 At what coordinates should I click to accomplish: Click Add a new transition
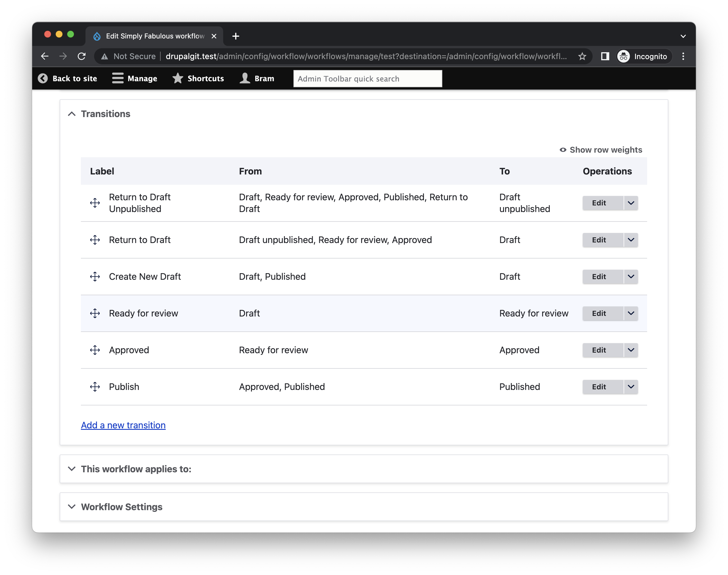pos(123,425)
